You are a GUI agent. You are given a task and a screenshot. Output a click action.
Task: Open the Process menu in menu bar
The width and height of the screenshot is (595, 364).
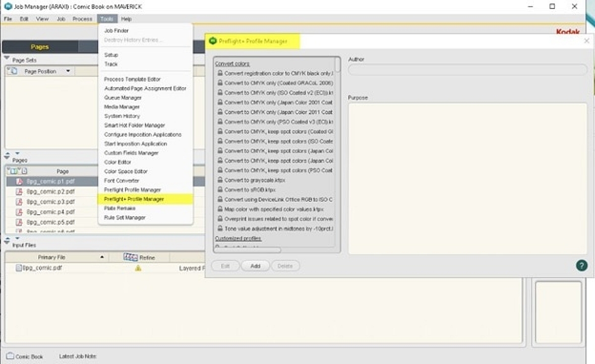82,19
